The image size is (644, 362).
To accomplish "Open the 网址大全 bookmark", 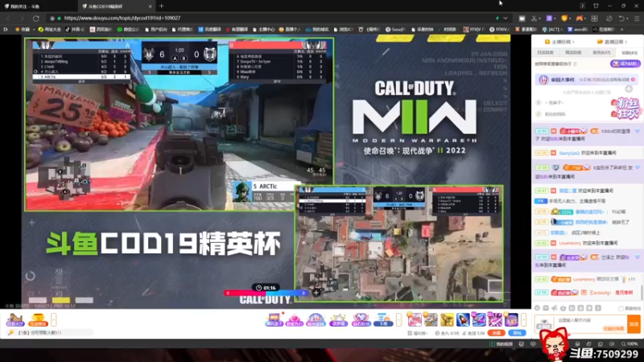I will coord(50,30).
